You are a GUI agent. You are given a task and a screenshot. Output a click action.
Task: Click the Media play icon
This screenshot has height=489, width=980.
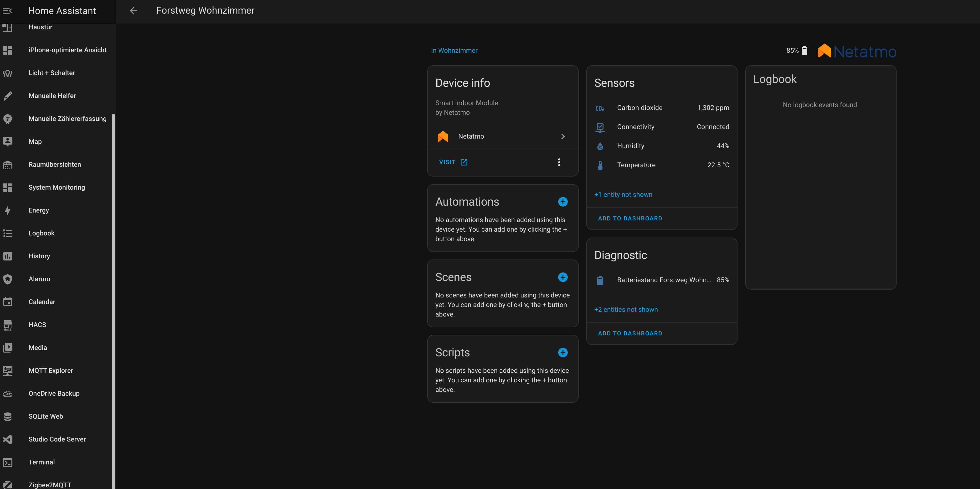(8, 348)
